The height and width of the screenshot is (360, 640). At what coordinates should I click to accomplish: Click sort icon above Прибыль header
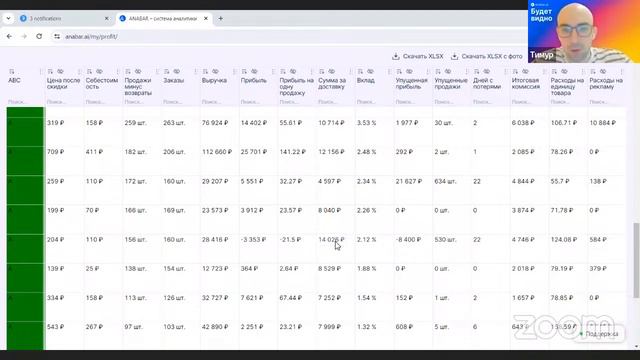tap(244, 72)
